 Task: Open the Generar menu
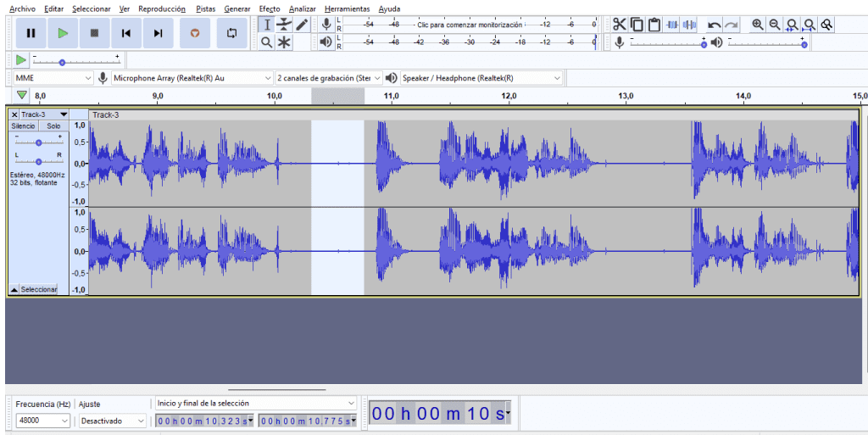[237, 8]
